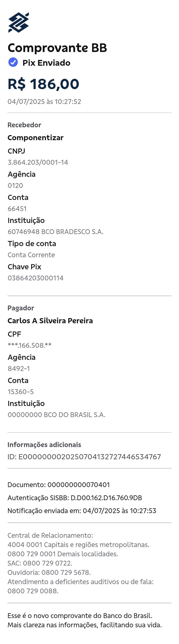Screen dimensions: 179x644
Task: Select the R$ 186,00 amount
Action: pyautogui.click(x=43, y=84)
